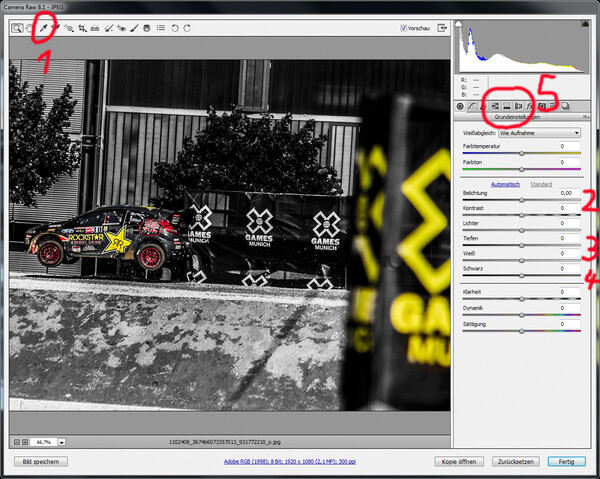Click the Farbtemperatur slider handle
The height and width of the screenshot is (479, 600).
[522, 153]
